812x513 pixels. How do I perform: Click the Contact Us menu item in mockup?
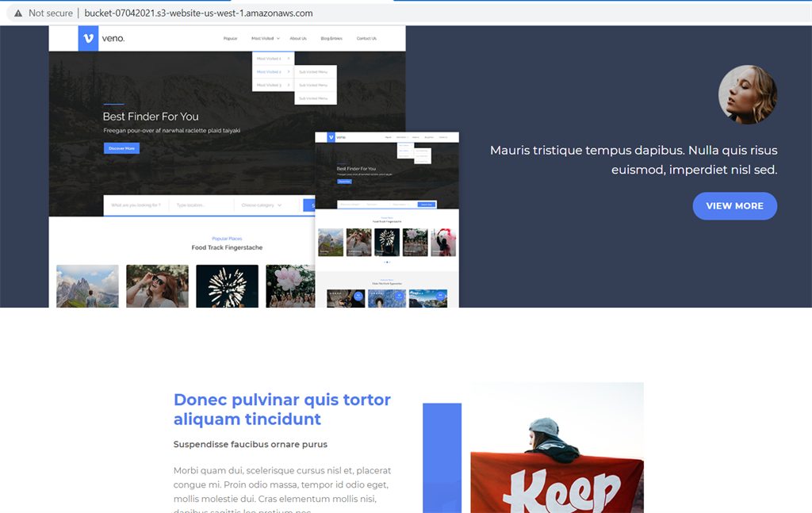tap(366, 38)
